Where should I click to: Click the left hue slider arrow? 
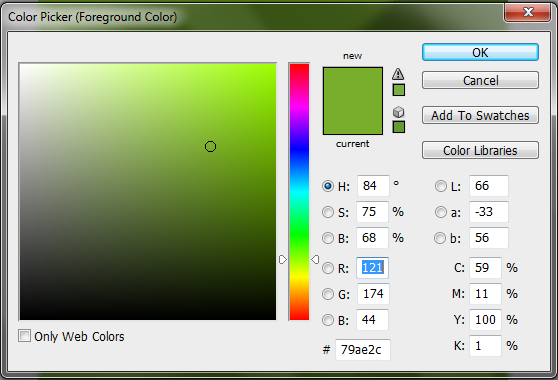(x=283, y=259)
